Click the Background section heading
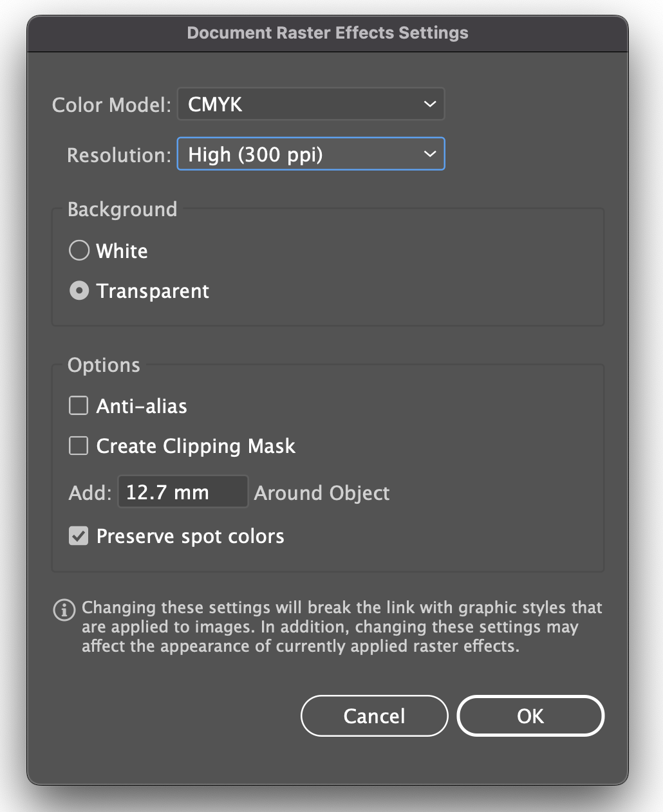This screenshot has height=812, width=663. tap(122, 209)
